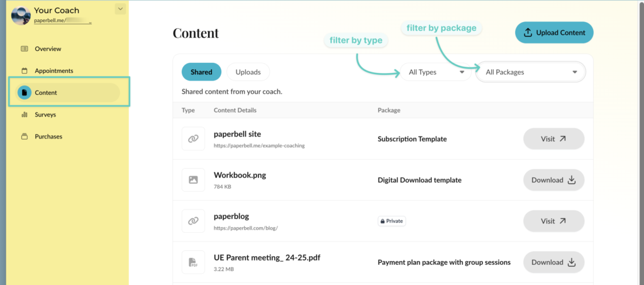Expand the Your Coach account chevron
Image resolution: width=644 pixels, height=285 pixels.
point(121,9)
